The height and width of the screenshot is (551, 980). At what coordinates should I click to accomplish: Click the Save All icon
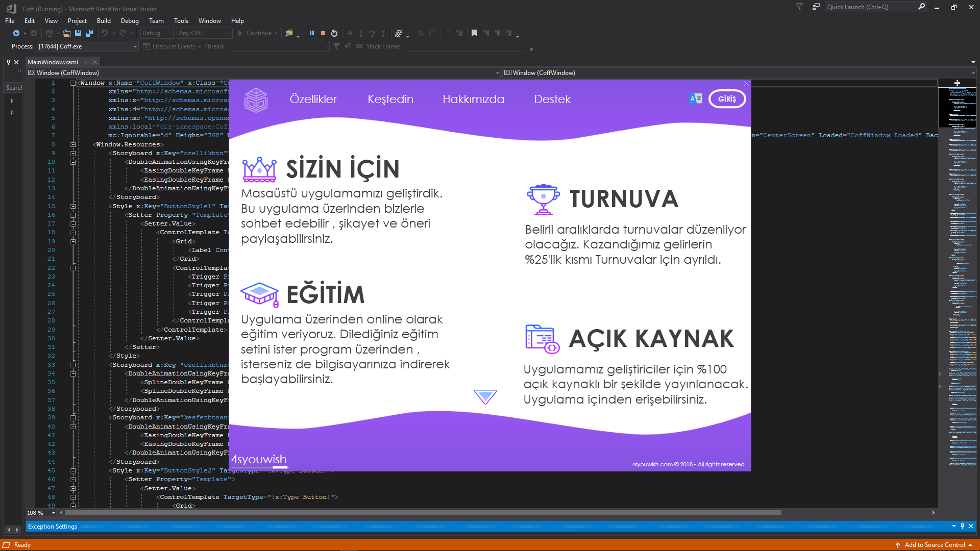click(x=89, y=33)
